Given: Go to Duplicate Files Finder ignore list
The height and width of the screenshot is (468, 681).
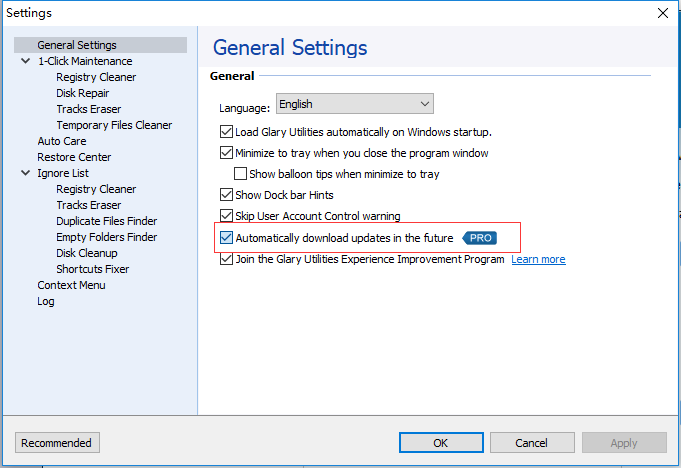Looking at the screenshot, I should (106, 221).
